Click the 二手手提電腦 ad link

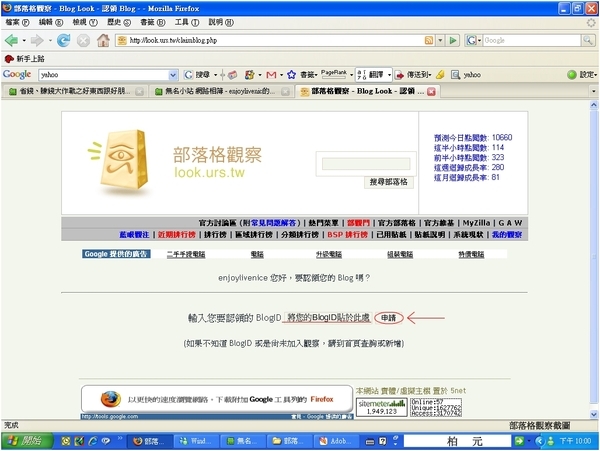point(186,254)
